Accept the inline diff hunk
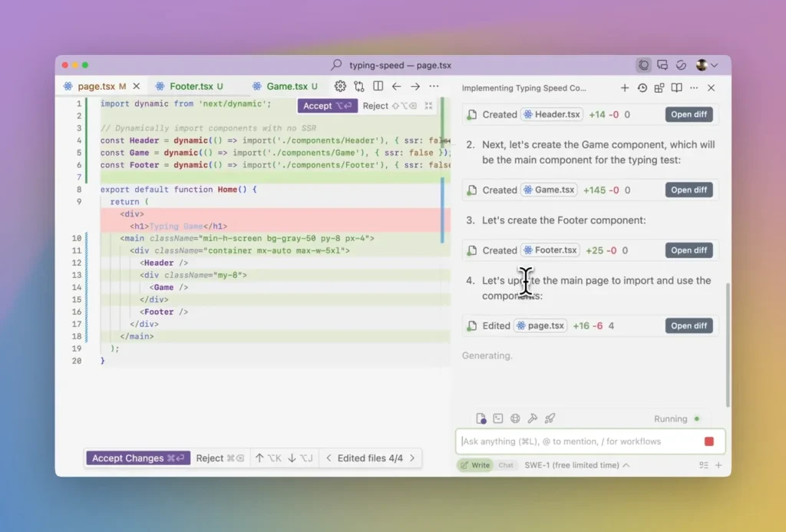Screen dimensions: 786x532 327,106
